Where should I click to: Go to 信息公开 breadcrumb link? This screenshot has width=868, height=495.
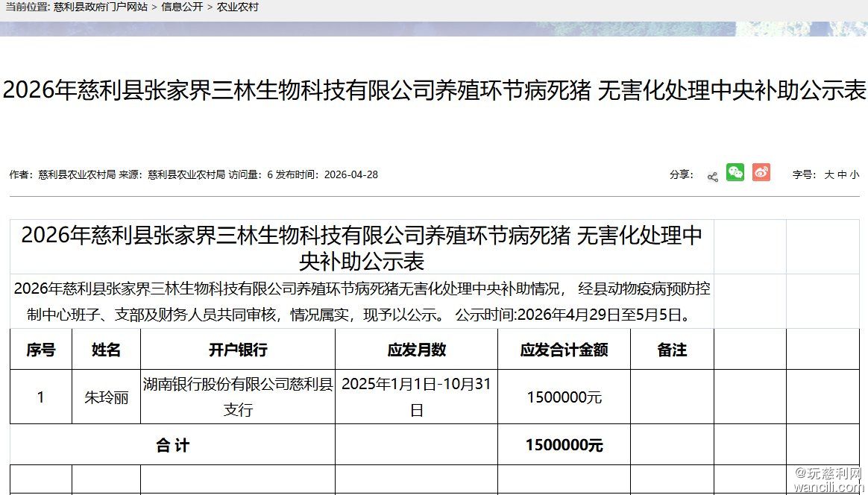click(x=182, y=7)
